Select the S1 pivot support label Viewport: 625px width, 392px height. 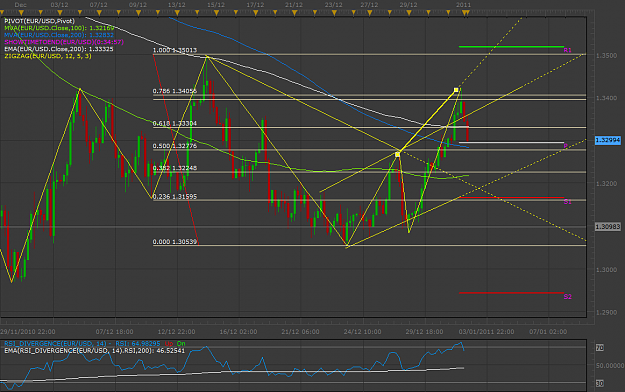(x=568, y=202)
